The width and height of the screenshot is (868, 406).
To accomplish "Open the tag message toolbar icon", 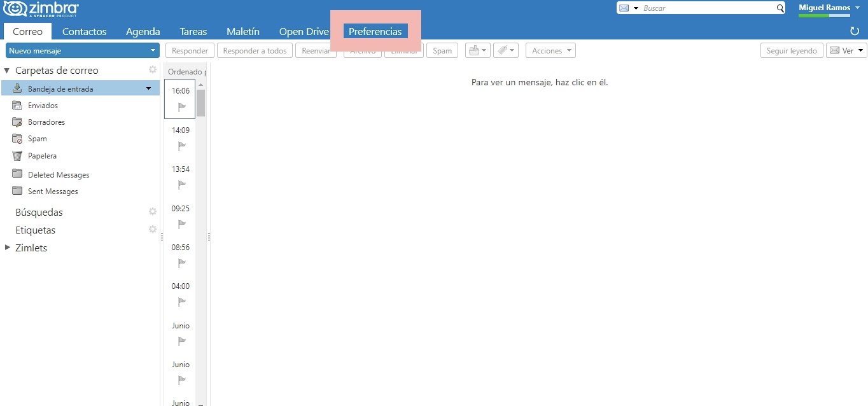I will tap(506, 51).
